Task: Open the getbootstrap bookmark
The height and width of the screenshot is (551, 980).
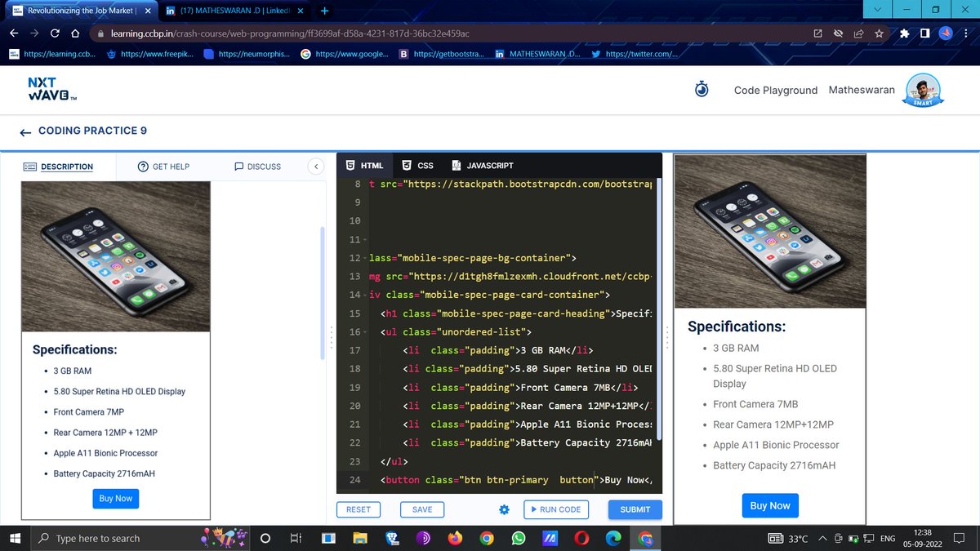Action: tap(441, 54)
